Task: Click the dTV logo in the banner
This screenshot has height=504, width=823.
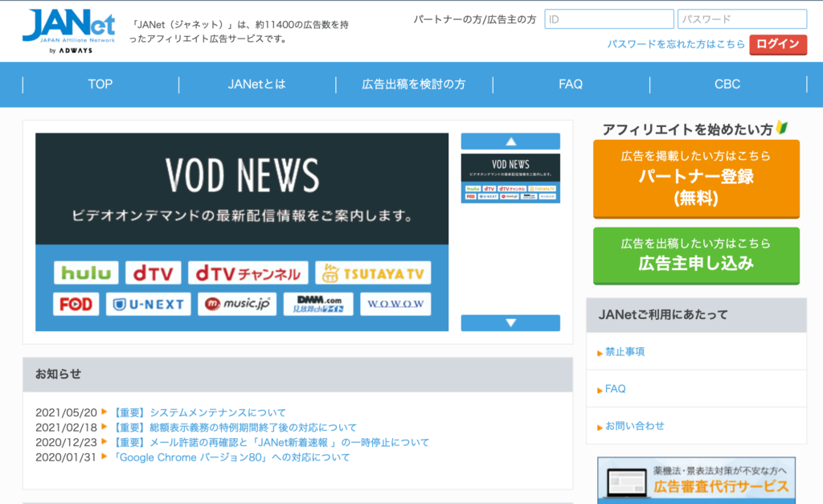Action: click(x=154, y=273)
